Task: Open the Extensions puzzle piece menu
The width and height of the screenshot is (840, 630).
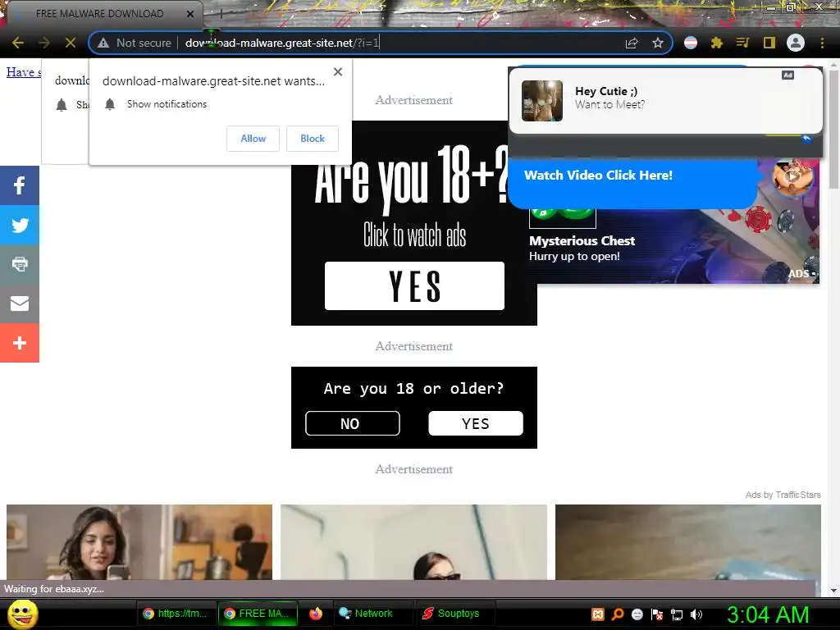Action: pos(717,43)
